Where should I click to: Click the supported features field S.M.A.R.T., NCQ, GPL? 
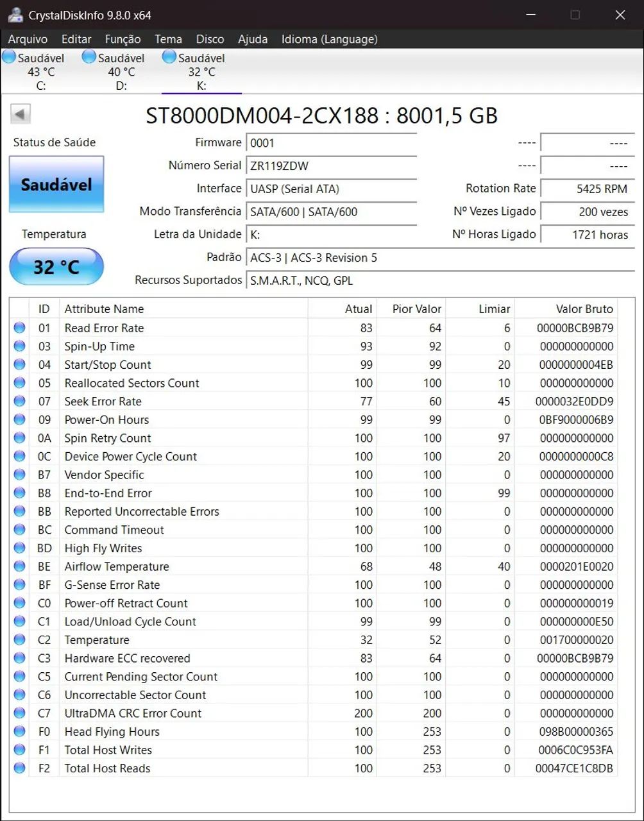pos(441,281)
